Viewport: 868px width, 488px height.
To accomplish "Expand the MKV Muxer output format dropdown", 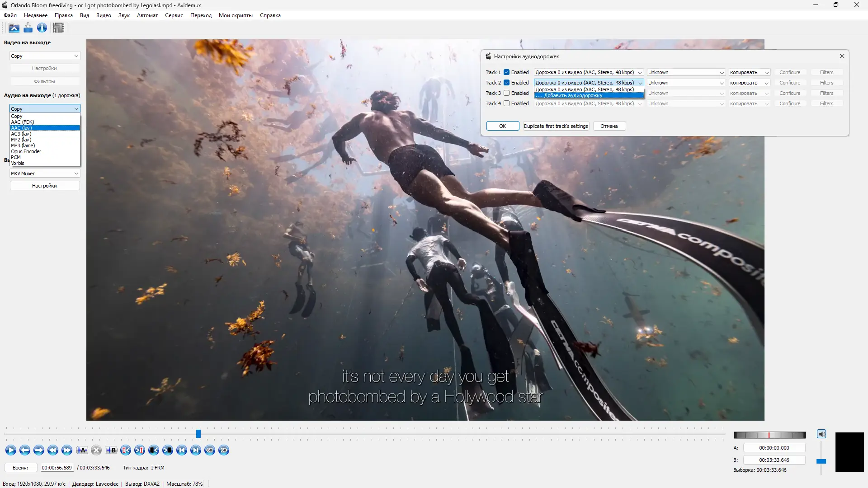I will click(45, 174).
